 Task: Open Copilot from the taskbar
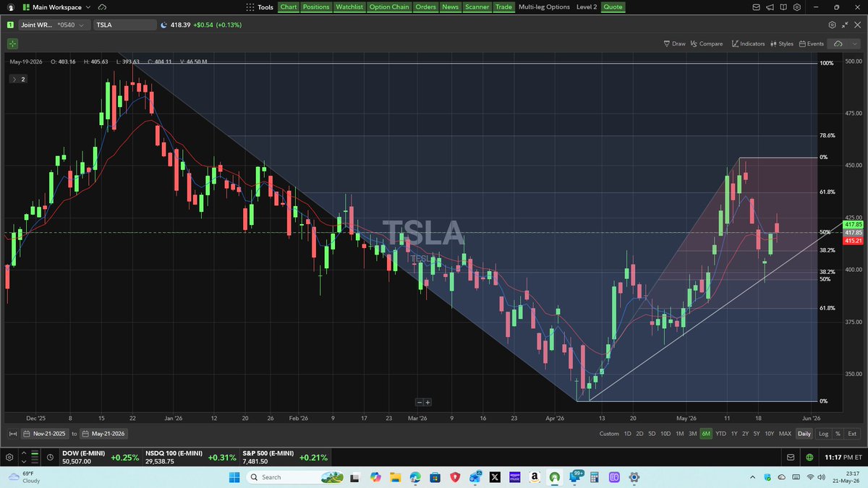tap(375, 477)
